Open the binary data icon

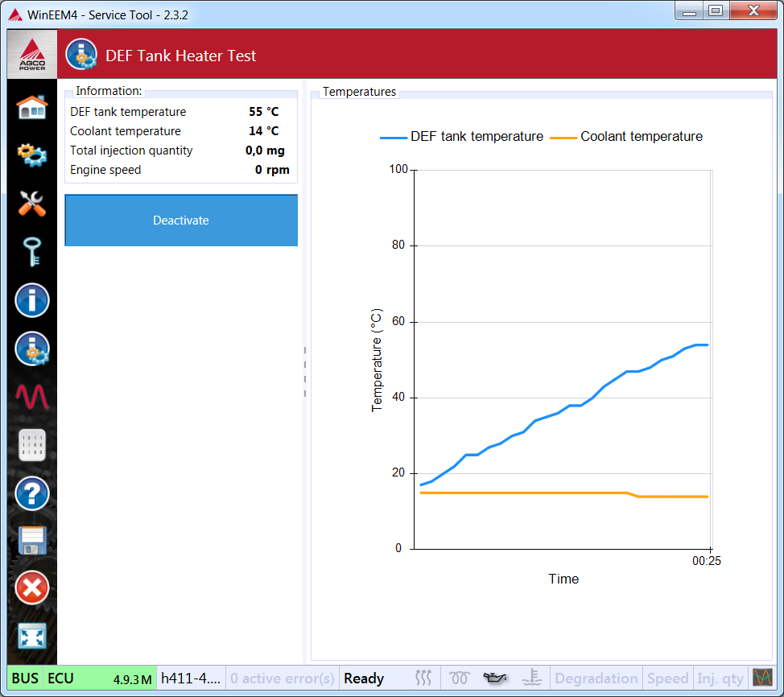[32, 445]
